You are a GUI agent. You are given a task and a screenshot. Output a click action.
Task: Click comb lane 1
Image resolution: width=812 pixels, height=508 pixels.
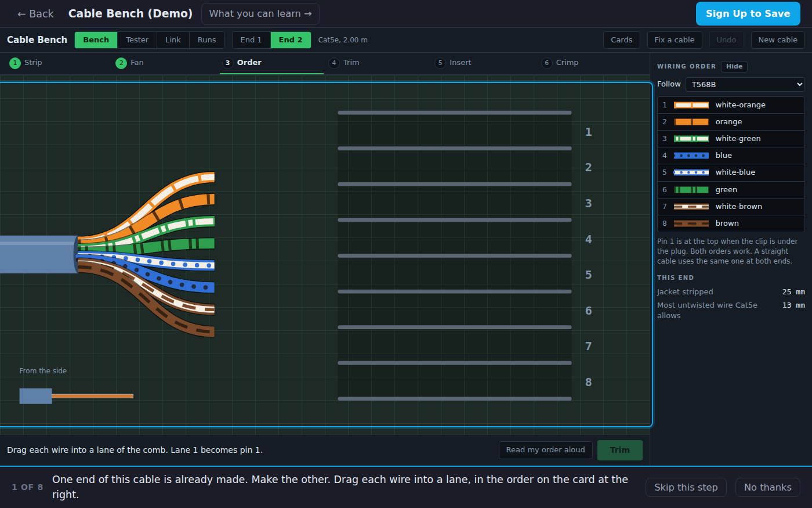coord(455,131)
